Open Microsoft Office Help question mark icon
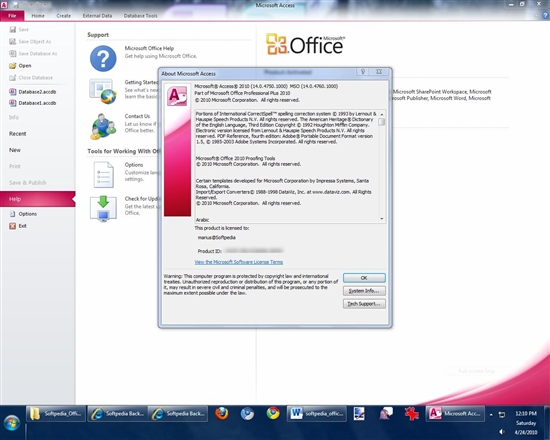 [x=103, y=59]
